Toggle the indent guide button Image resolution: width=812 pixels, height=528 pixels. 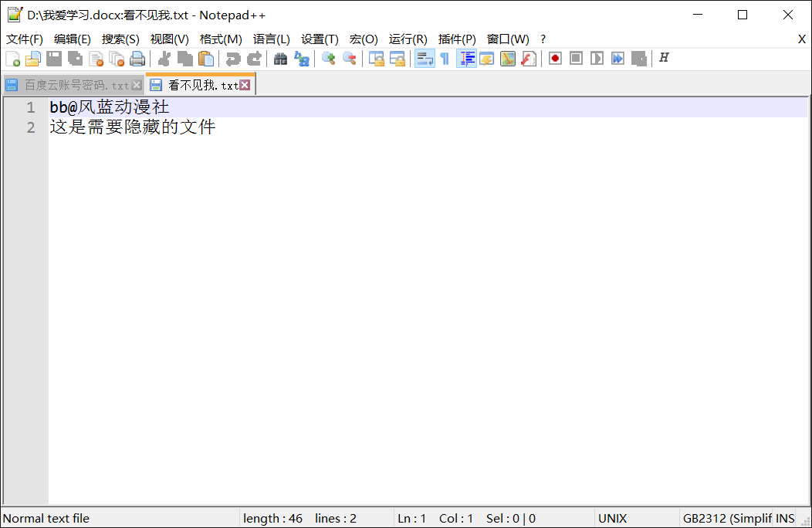click(466, 59)
